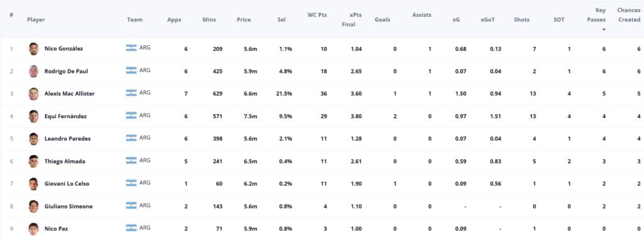This screenshot has width=644, height=238.
Task: Sort by the xPts Final header
Action: tap(348, 19)
